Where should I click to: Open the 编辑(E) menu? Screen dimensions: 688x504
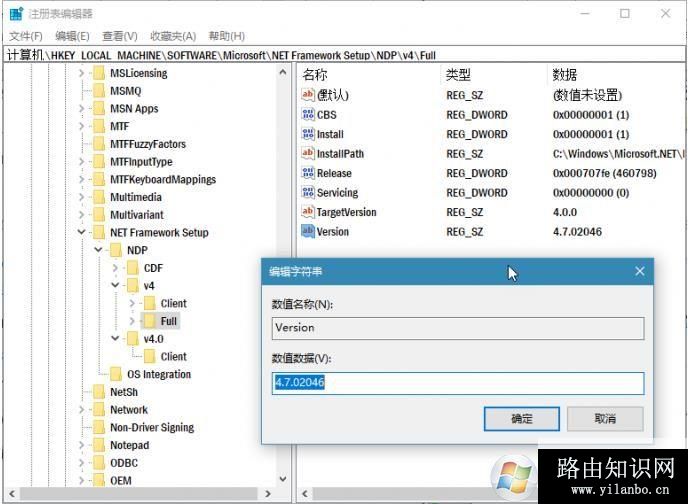coord(72,36)
